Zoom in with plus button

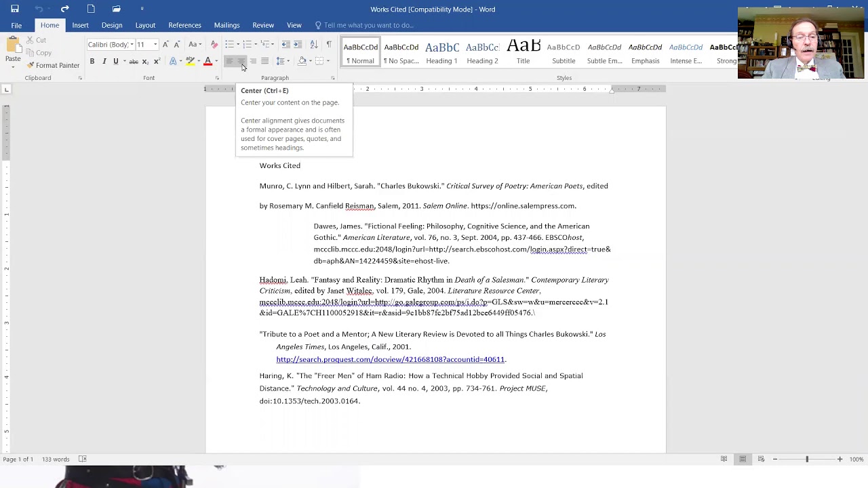840,459
